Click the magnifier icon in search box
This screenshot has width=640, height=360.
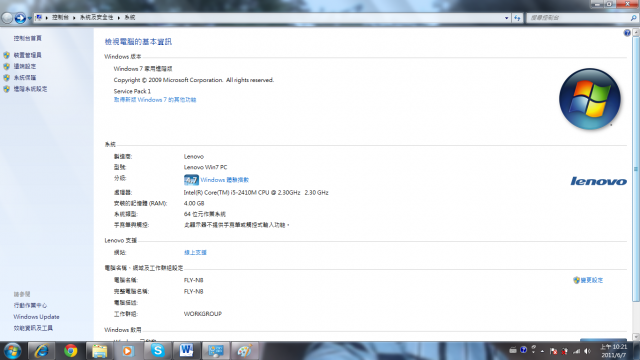click(x=633, y=18)
